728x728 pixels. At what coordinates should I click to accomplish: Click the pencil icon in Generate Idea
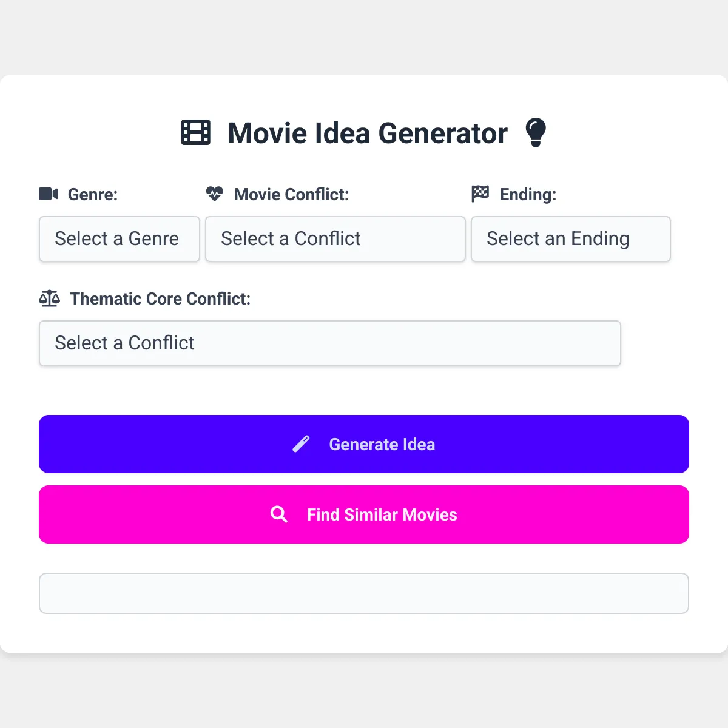[301, 444]
